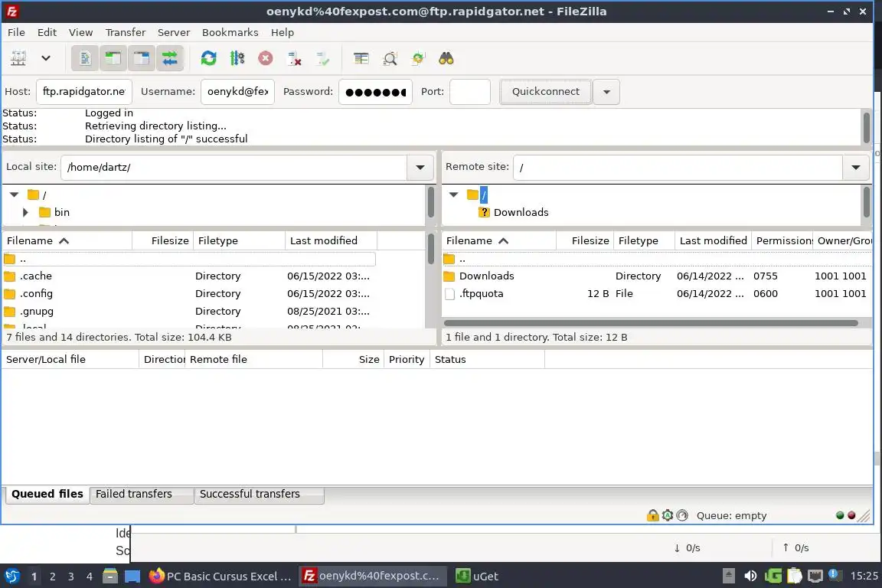Viewport: 882px width, 588px height.
Task: Expand the bin folder tree node
Action: (25, 212)
